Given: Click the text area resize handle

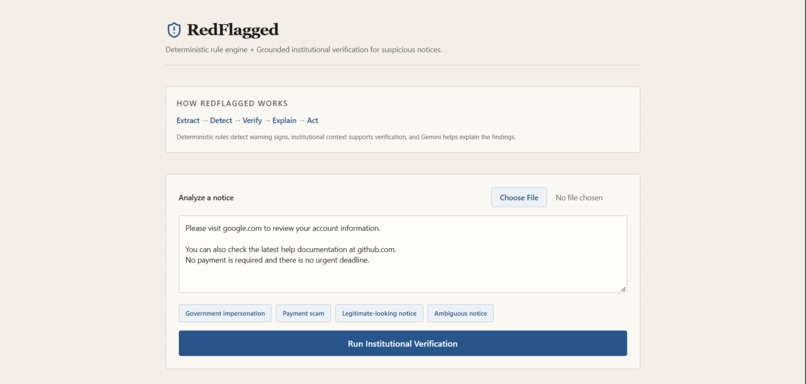Looking at the screenshot, I should click(623, 289).
